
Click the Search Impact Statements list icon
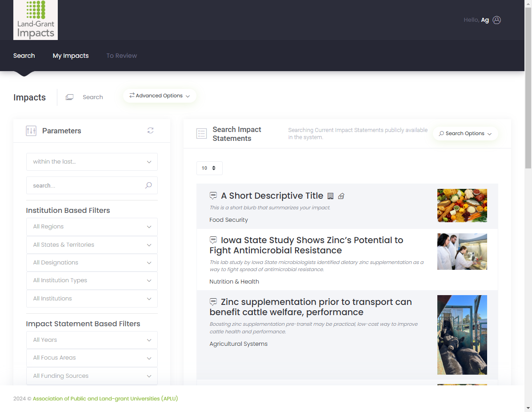click(x=201, y=134)
